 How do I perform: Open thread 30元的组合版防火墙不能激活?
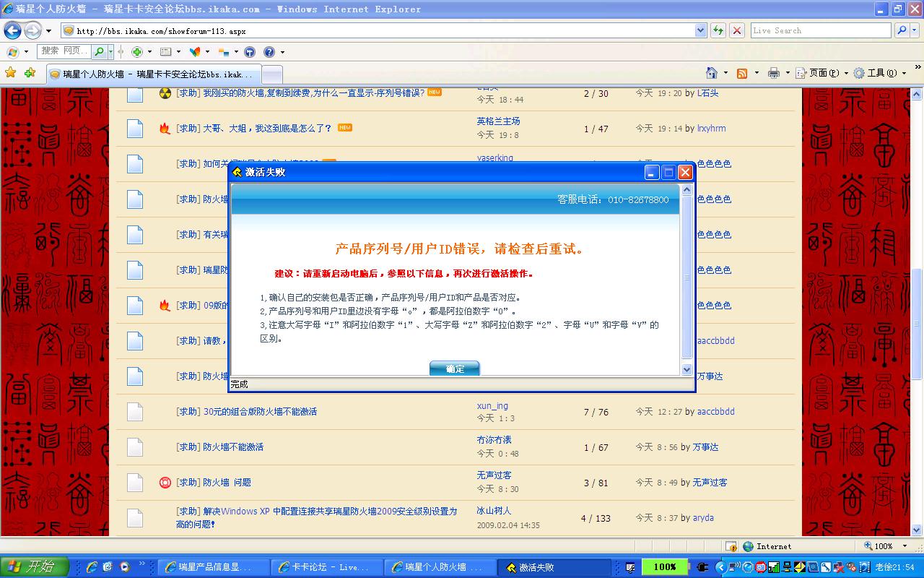260,412
